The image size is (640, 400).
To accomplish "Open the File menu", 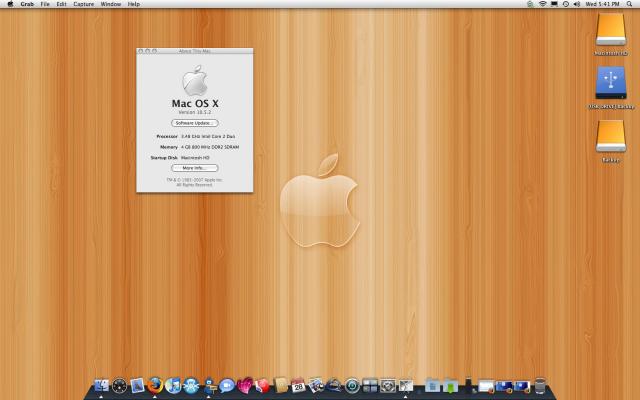I will (45, 4).
